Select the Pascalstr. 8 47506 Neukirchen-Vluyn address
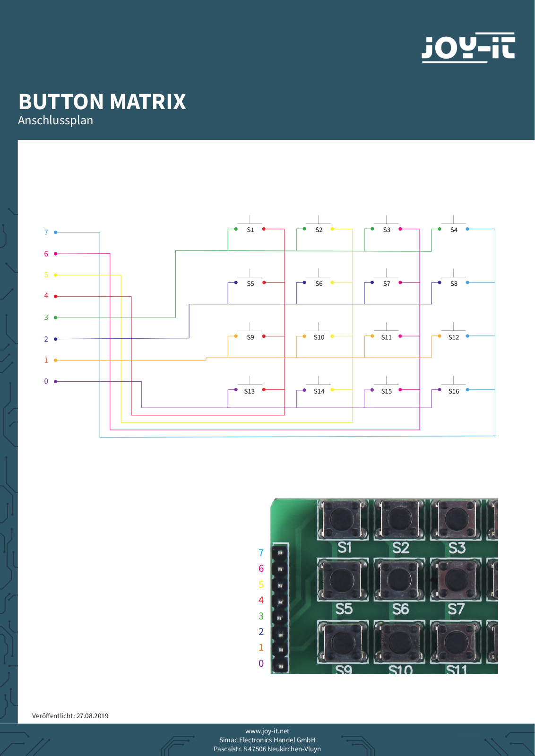 coord(267,749)
